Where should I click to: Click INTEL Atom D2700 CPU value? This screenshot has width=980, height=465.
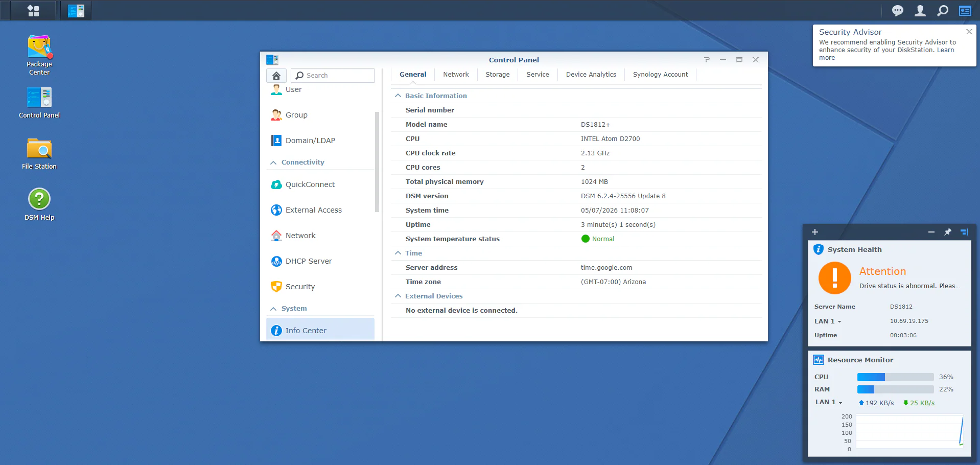point(610,139)
